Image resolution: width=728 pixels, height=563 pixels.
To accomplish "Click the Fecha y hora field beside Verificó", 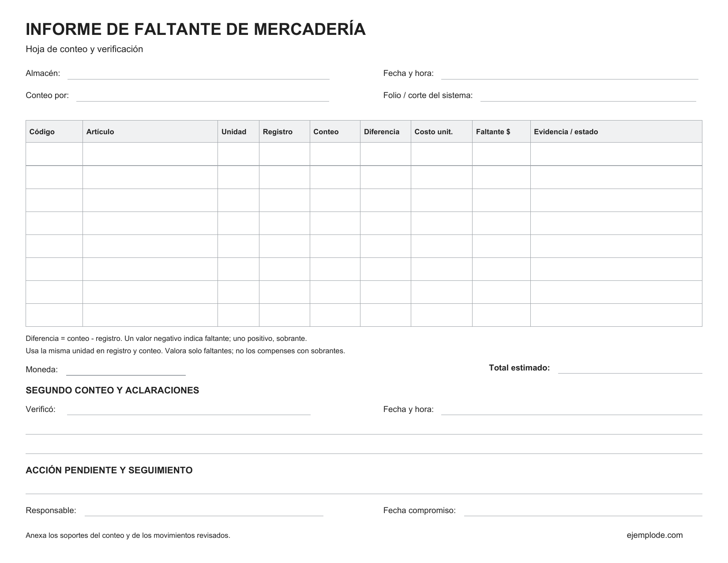I will [x=572, y=410].
